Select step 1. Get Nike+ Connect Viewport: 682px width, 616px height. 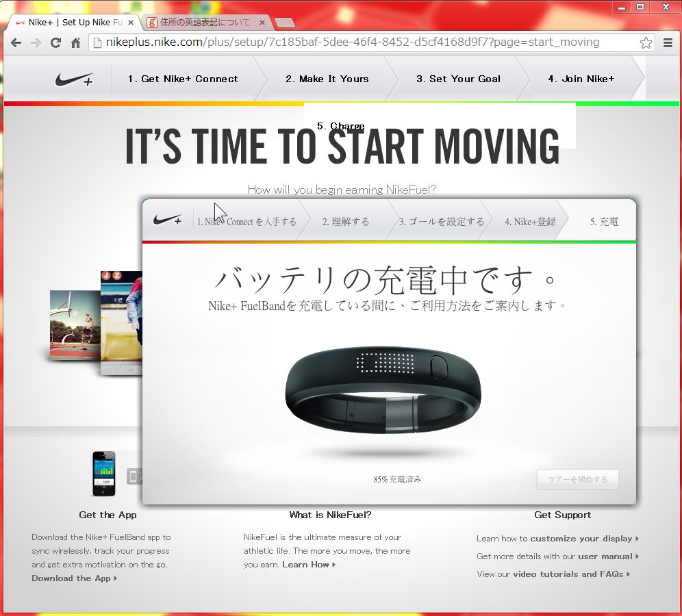click(x=183, y=79)
